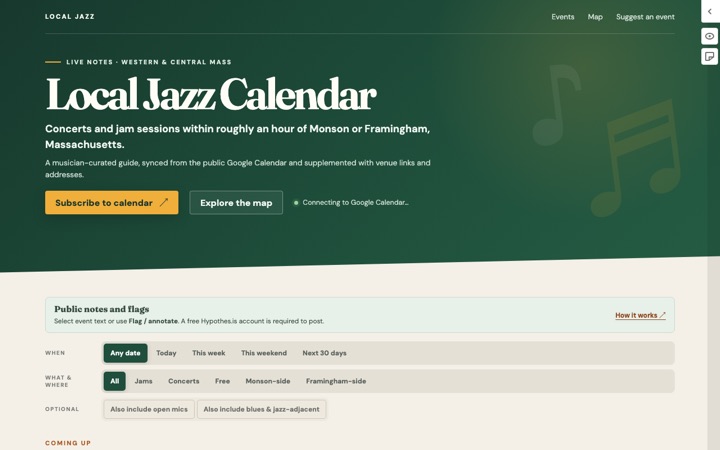This screenshot has width=720, height=450.
Task: Open Suggest an event link
Action: click(645, 17)
